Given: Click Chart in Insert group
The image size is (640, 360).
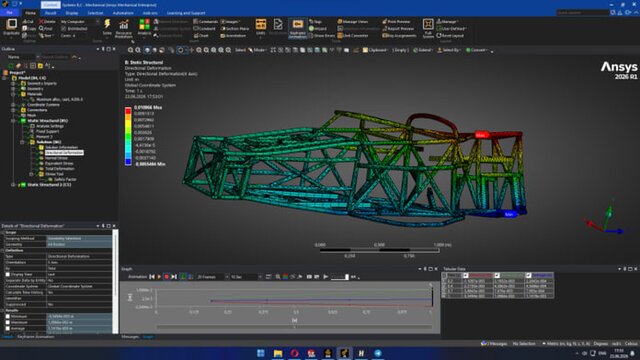Looking at the screenshot, I should (201, 36).
